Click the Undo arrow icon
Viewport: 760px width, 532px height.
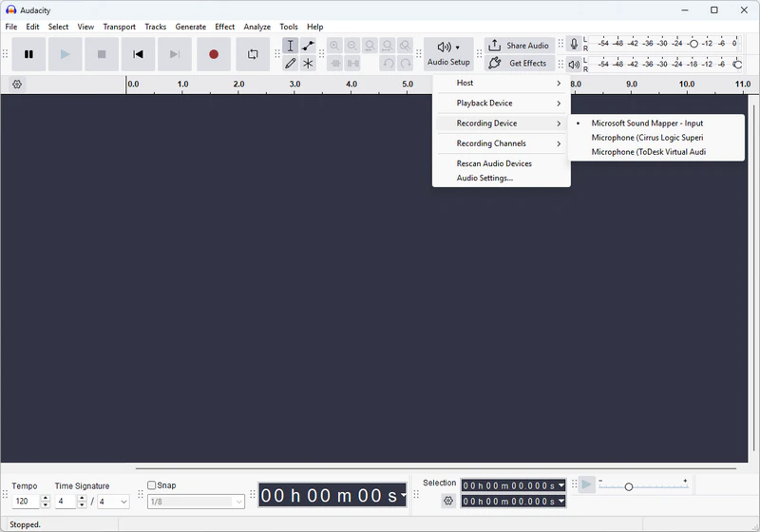pos(388,63)
